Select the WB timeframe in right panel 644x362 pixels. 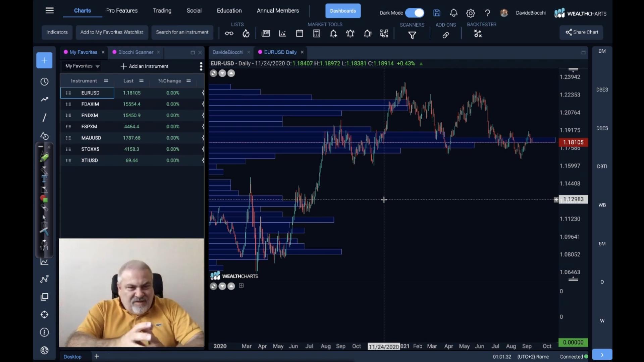click(602, 205)
